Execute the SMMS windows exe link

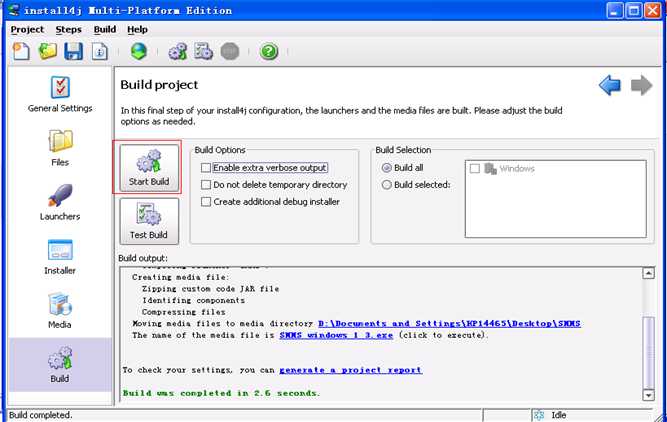[x=336, y=335]
